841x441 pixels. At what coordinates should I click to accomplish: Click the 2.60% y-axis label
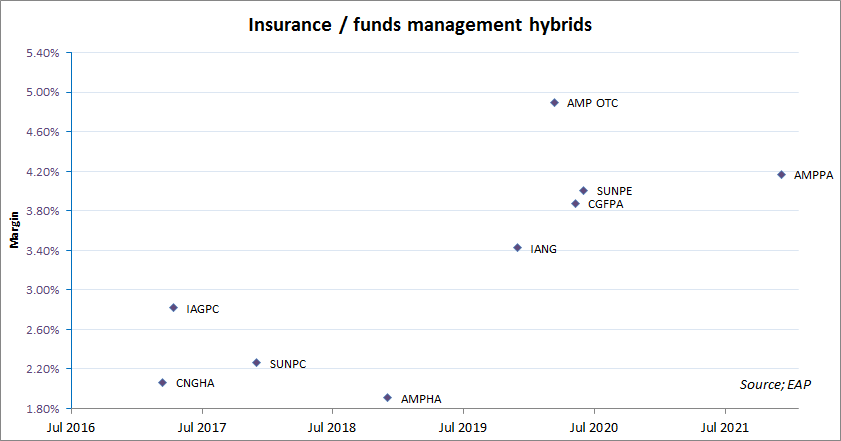coord(43,329)
